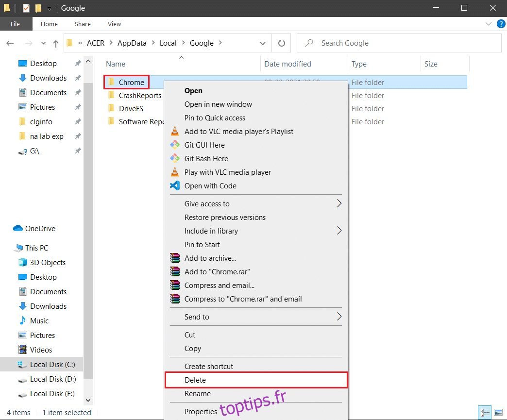This screenshot has width=507, height=420.
Task: Click Add to "Chrome.rar" icon
Action: coord(175,271)
